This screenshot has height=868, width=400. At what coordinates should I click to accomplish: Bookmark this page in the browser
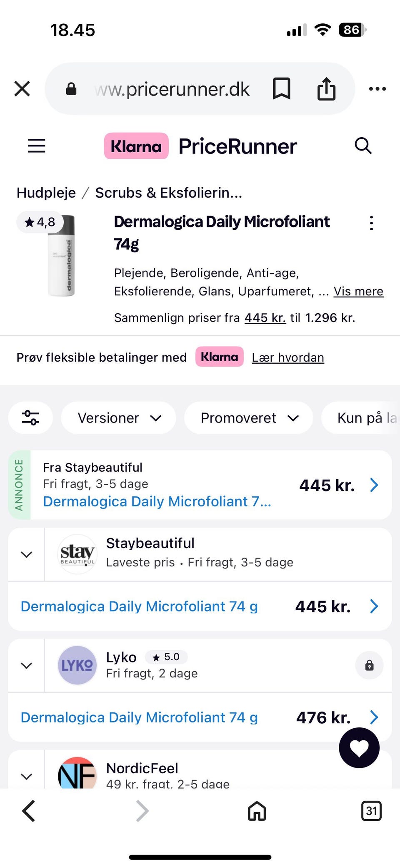coord(281,89)
